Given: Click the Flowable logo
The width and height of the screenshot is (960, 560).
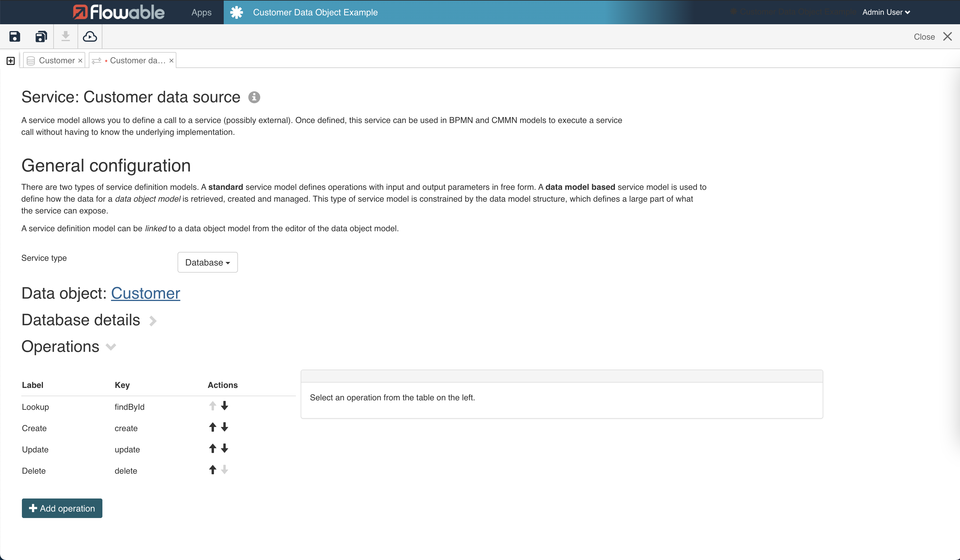Looking at the screenshot, I should pos(118,12).
